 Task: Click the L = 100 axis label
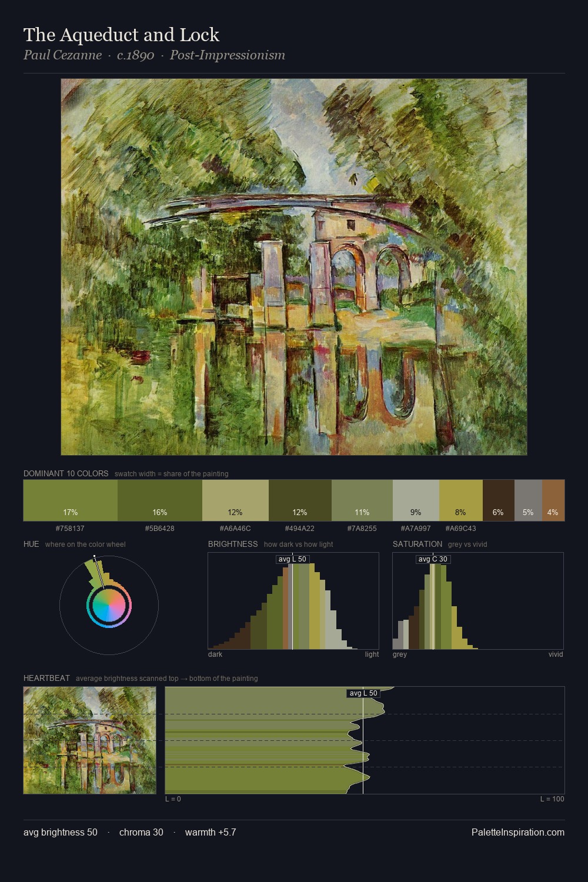(552, 799)
